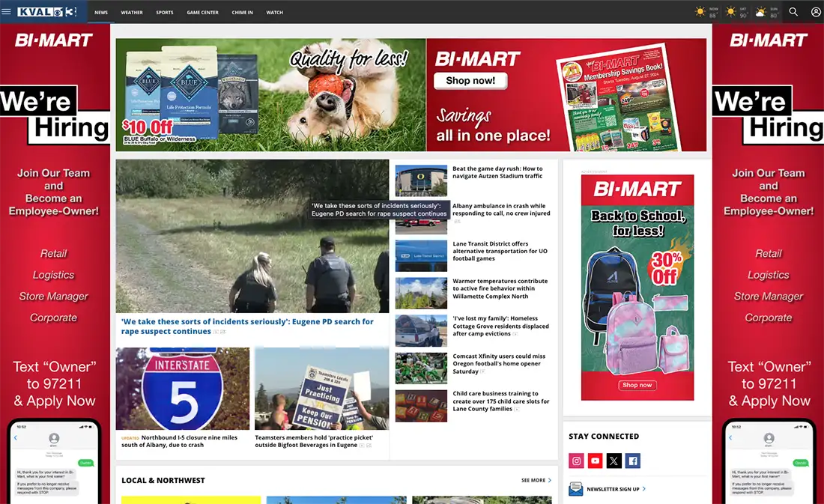
Task: Click the Interstate 5 sign thumbnail
Action: [x=183, y=389]
